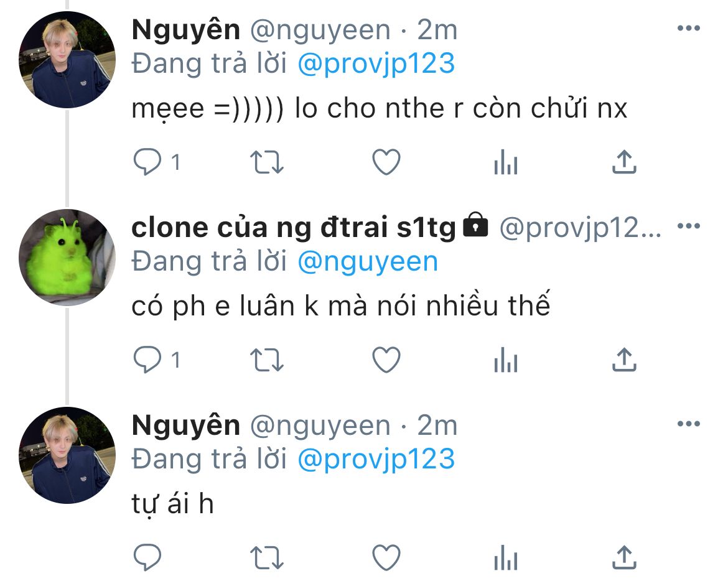
Task: Open Nguyên's avatar on the first tweet
Action: pos(67,60)
